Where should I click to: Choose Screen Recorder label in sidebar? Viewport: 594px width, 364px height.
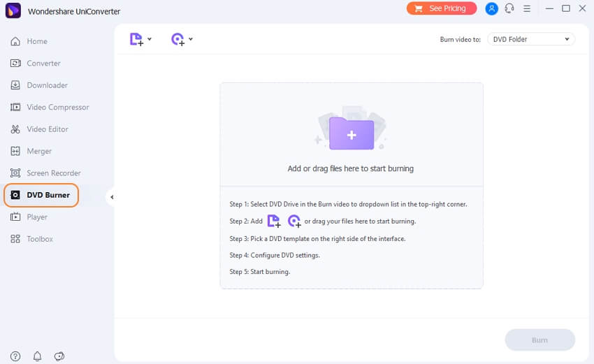54,173
